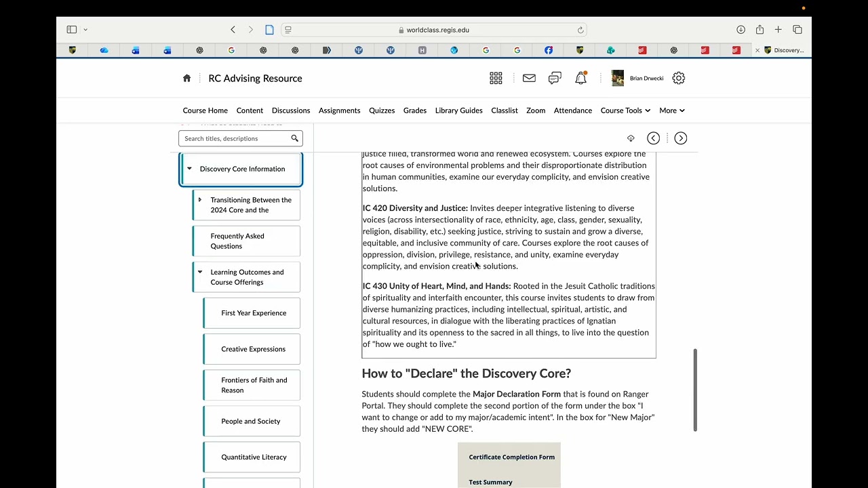Image resolution: width=868 pixels, height=488 pixels.
Task: Click the download icon above the content
Action: [631, 138]
